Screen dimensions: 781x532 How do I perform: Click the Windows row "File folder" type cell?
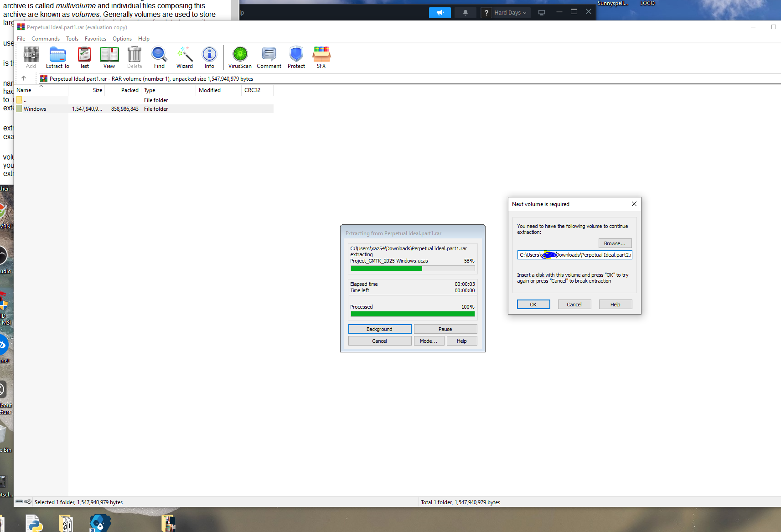(x=156, y=109)
